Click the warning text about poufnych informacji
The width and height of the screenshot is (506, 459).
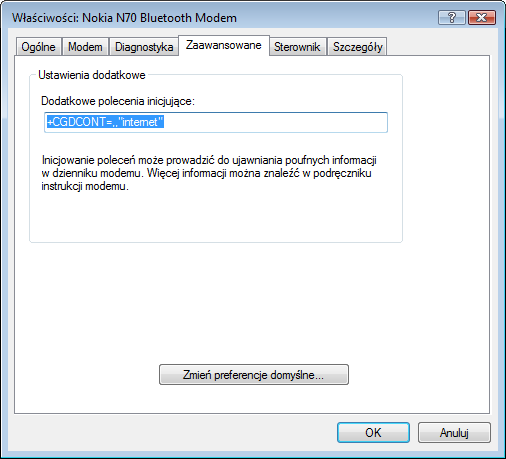pyautogui.click(x=209, y=173)
